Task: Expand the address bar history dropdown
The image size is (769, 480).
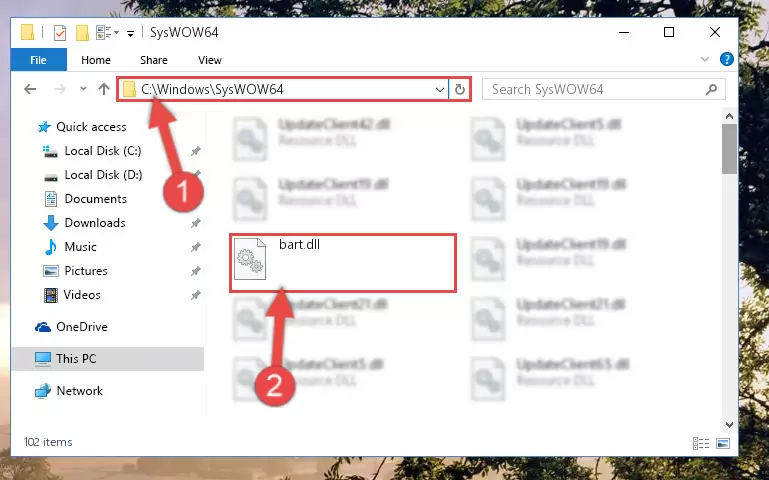Action: click(439, 90)
